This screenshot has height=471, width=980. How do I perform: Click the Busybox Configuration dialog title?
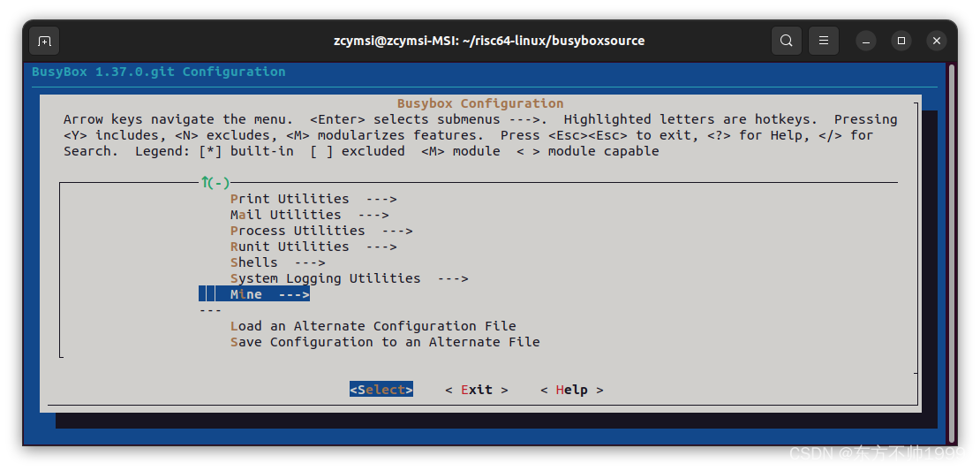coord(480,103)
